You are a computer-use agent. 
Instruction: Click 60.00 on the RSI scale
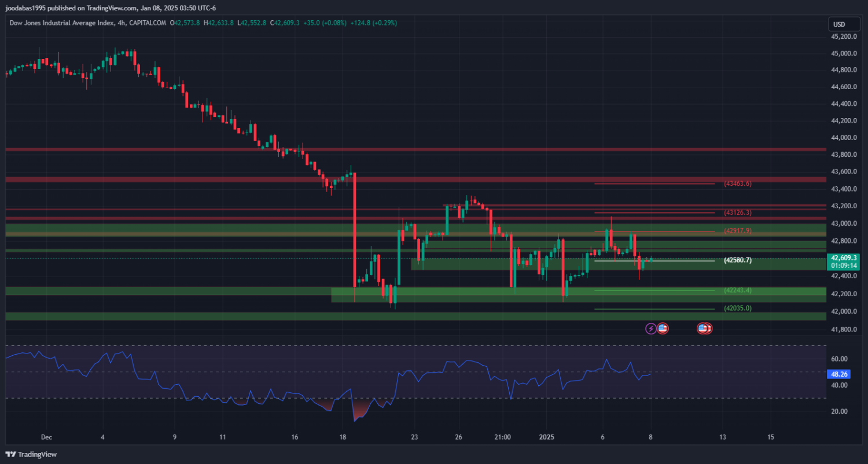(839, 359)
